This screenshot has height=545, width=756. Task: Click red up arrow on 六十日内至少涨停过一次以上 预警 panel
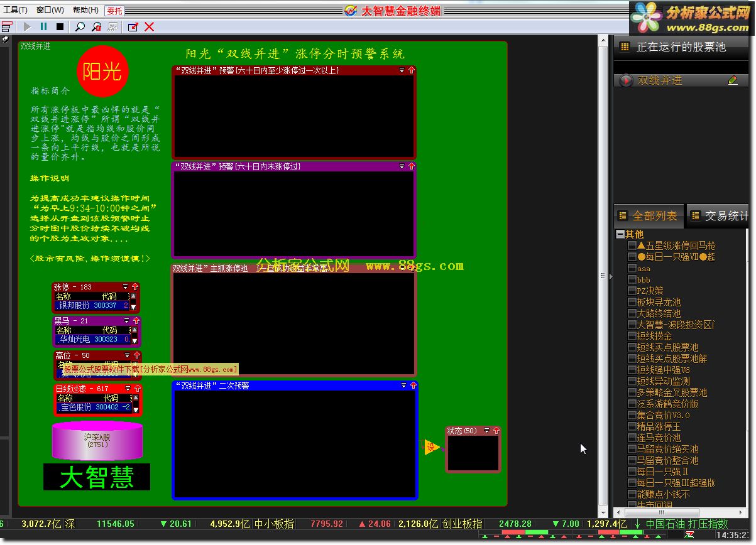point(412,70)
